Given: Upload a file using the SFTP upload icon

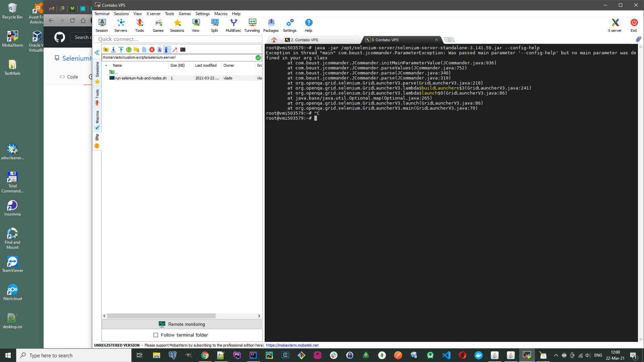Looking at the screenshot, I should (121, 50).
